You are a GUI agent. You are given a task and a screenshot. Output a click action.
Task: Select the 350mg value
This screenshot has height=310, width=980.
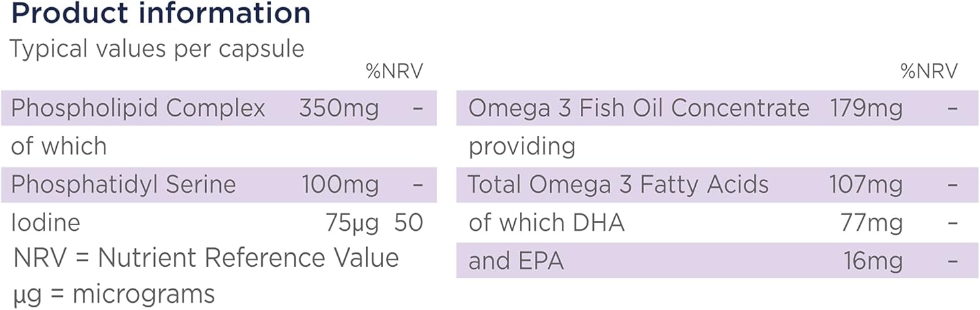click(338, 108)
